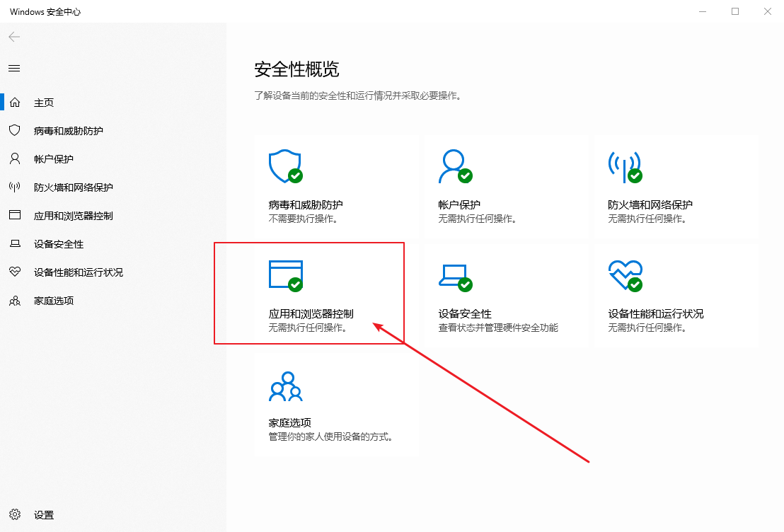Click the 帐户保护 person tile icon
Image resolution: width=784 pixels, height=532 pixels.
455,166
